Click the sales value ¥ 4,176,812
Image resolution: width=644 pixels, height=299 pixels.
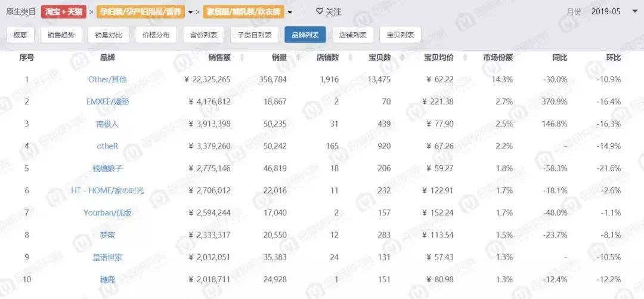coord(209,101)
